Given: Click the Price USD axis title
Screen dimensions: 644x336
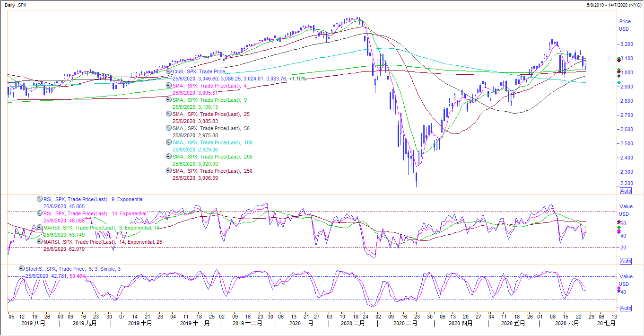Looking at the screenshot, I should [625, 25].
